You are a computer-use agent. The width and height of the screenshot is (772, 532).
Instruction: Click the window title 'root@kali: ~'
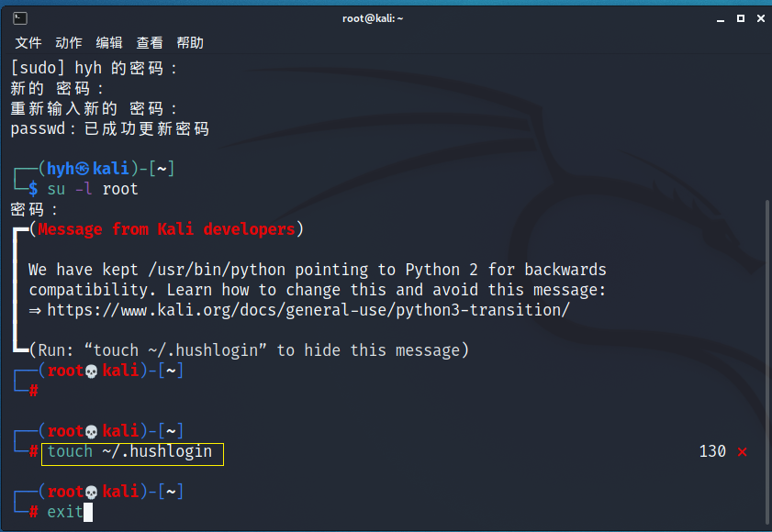pyautogui.click(x=373, y=18)
